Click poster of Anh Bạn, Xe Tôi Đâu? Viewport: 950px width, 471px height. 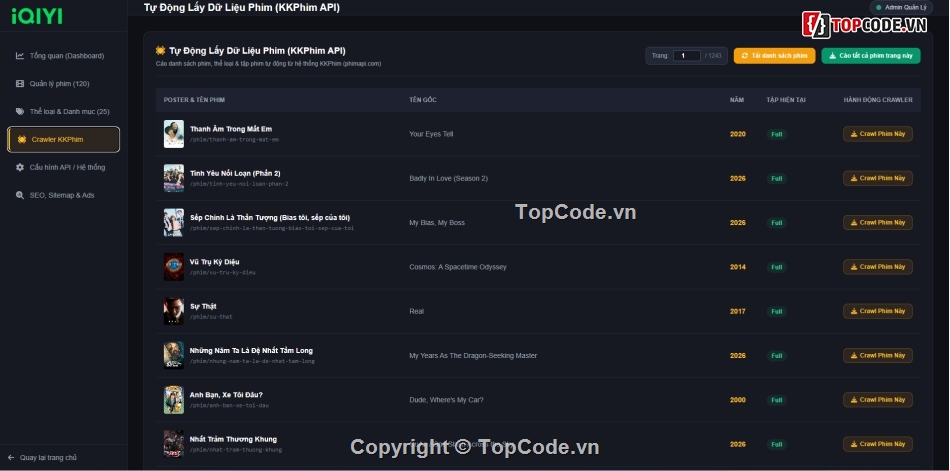point(174,399)
